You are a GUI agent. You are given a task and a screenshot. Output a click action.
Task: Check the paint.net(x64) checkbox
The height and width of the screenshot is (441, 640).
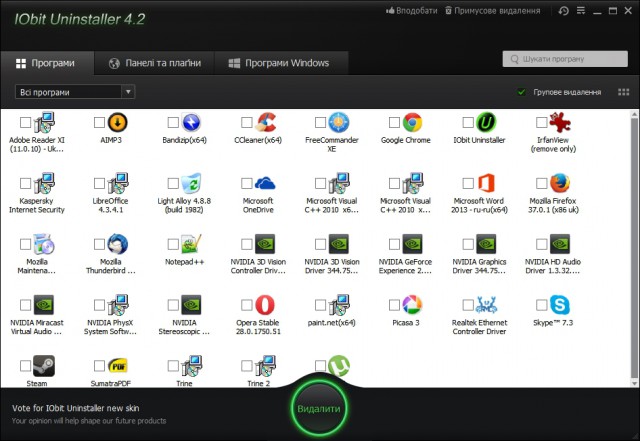(x=320, y=305)
